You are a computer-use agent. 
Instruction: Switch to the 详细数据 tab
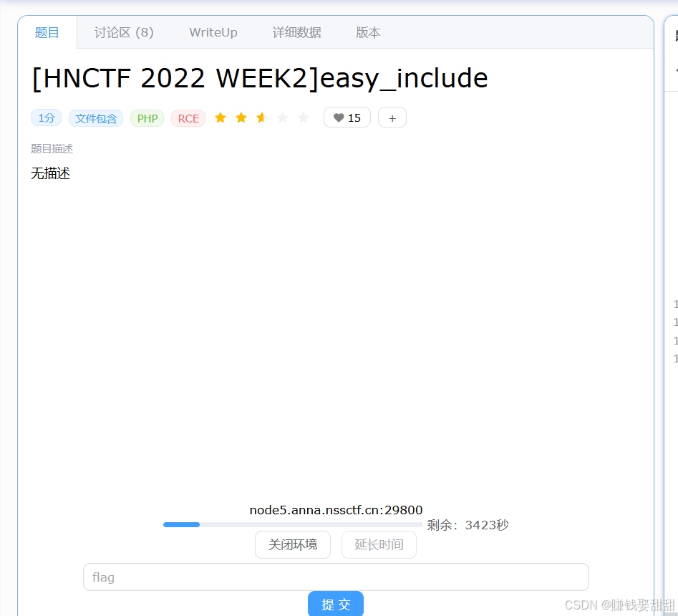(296, 32)
